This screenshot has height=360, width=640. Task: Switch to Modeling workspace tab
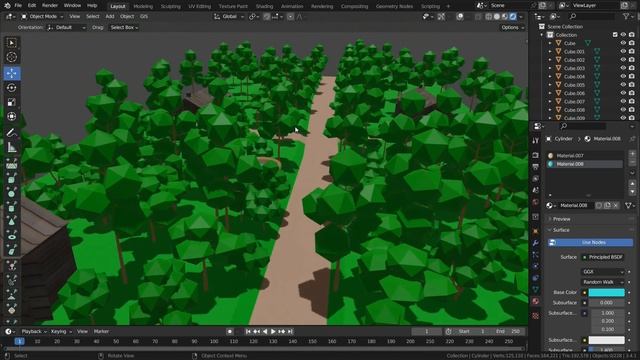coord(143,6)
